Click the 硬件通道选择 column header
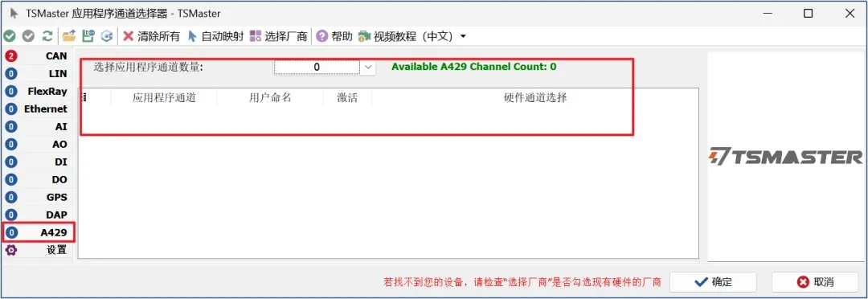Image resolution: width=868 pixels, height=299 pixels. (534, 98)
